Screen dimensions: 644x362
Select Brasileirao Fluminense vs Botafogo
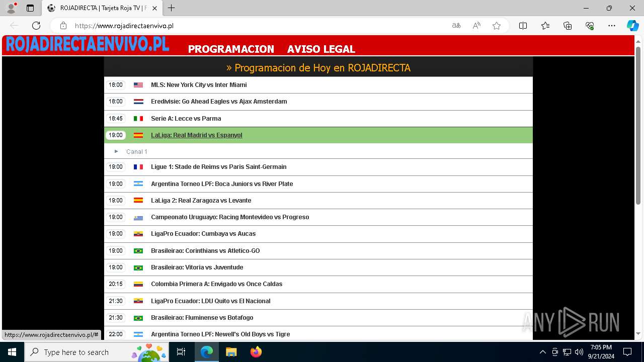[x=318, y=318]
